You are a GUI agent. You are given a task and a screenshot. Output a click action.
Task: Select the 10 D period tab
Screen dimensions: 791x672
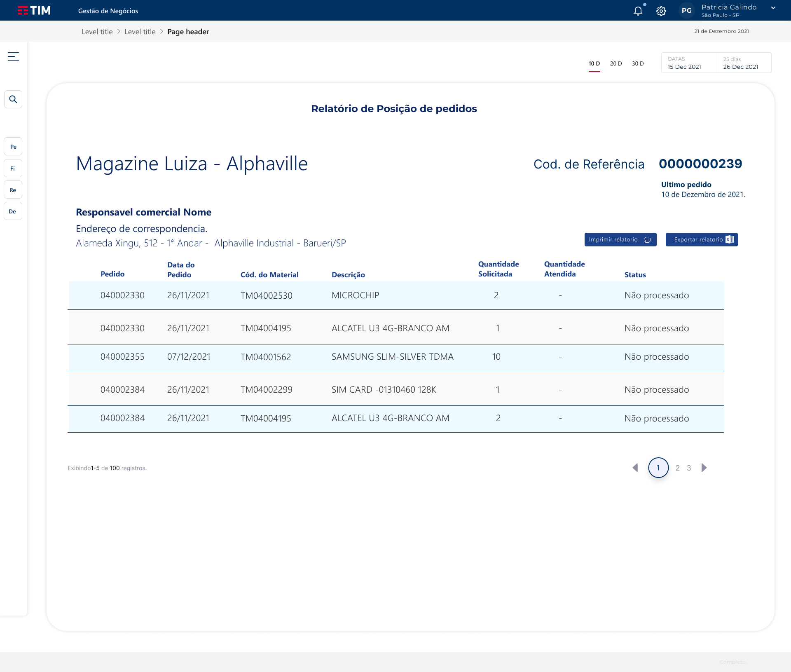[594, 64]
